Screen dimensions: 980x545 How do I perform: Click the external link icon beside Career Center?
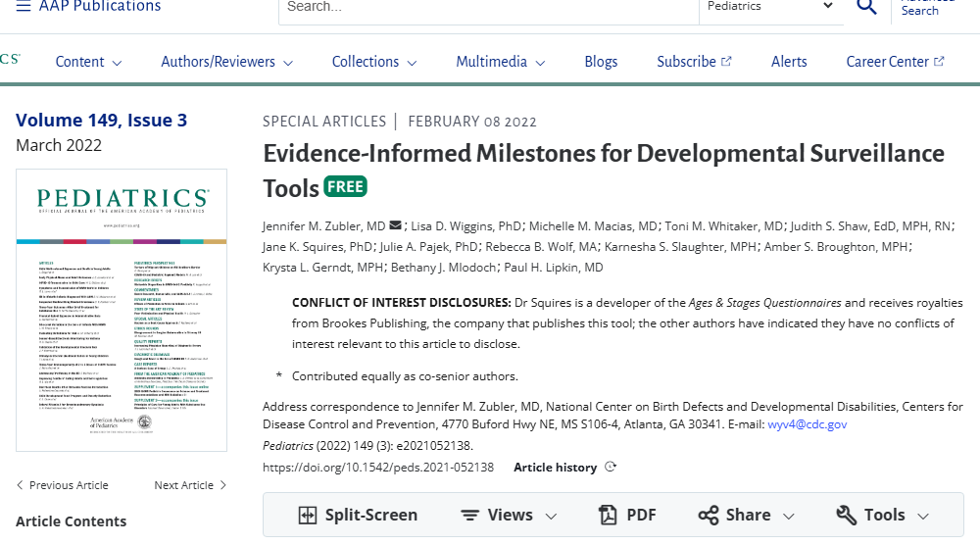(x=939, y=61)
